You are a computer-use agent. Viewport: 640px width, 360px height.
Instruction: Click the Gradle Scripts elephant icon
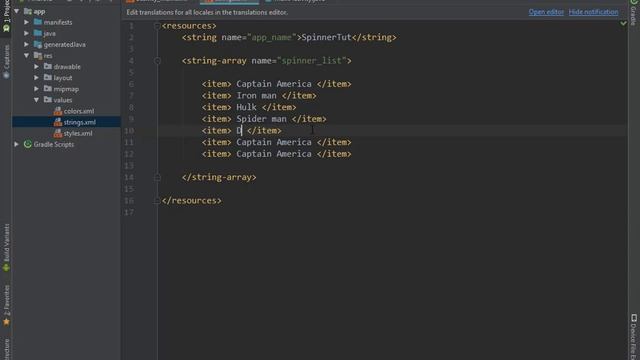[x=28, y=144]
